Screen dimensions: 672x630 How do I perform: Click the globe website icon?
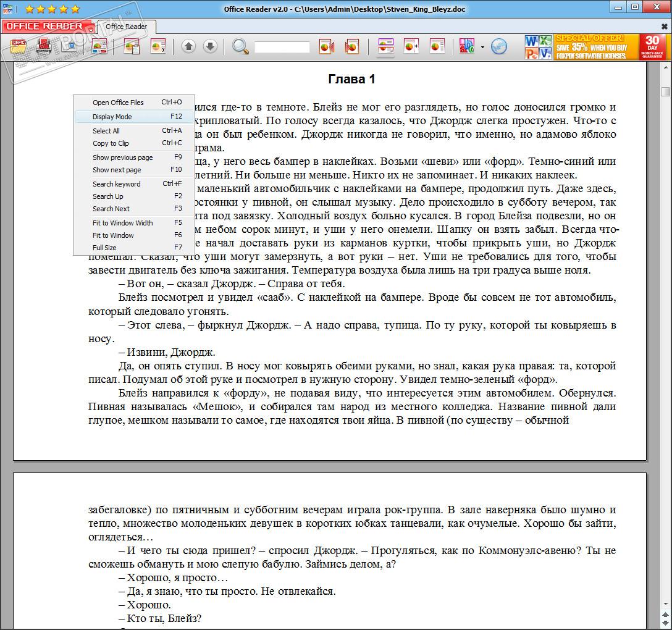coord(499,46)
